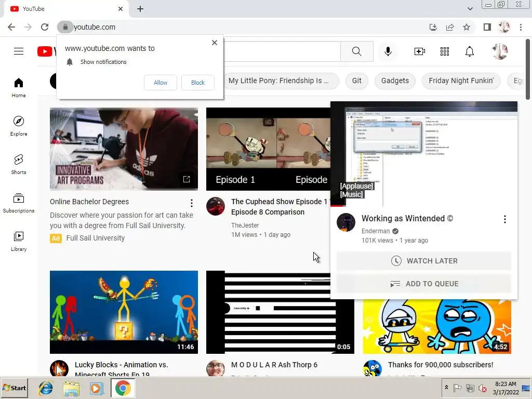The image size is (532, 399).
Task: Close the notification permission popup
Action: pyautogui.click(x=215, y=43)
